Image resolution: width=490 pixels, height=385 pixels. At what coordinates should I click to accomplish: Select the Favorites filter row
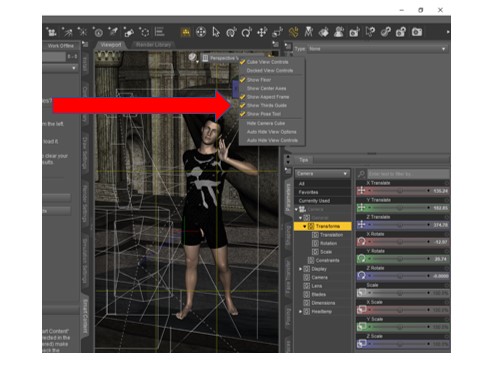pos(322,192)
